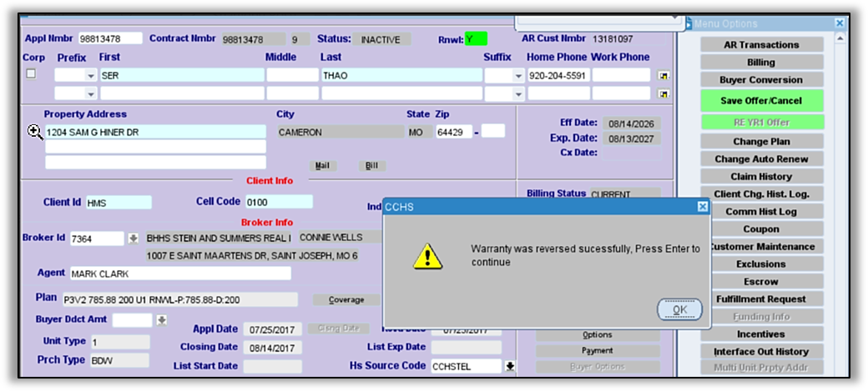Click the warning icon in the CCHS dialog
Viewport: 868px width, 391px height.
tap(427, 257)
